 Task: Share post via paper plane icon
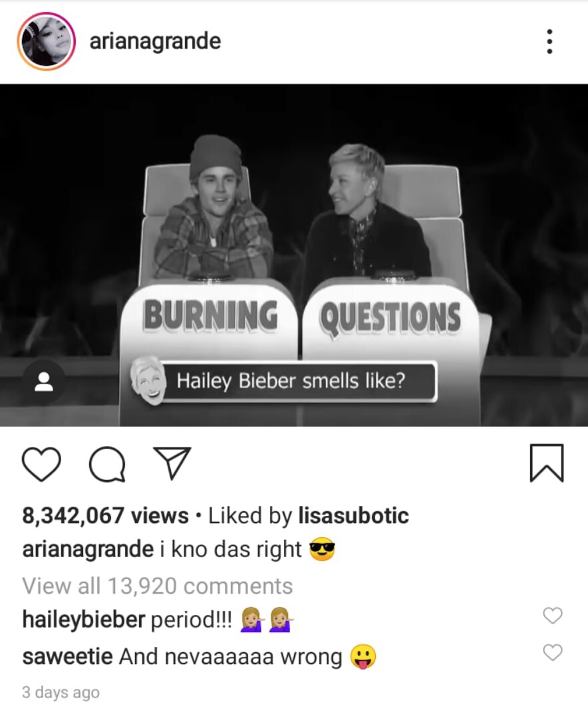pyautogui.click(x=172, y=463)
